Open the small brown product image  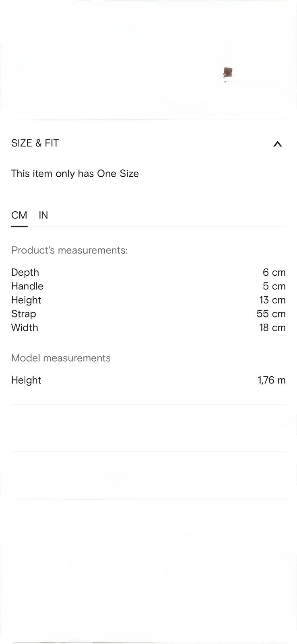click(x=228, y=72)
